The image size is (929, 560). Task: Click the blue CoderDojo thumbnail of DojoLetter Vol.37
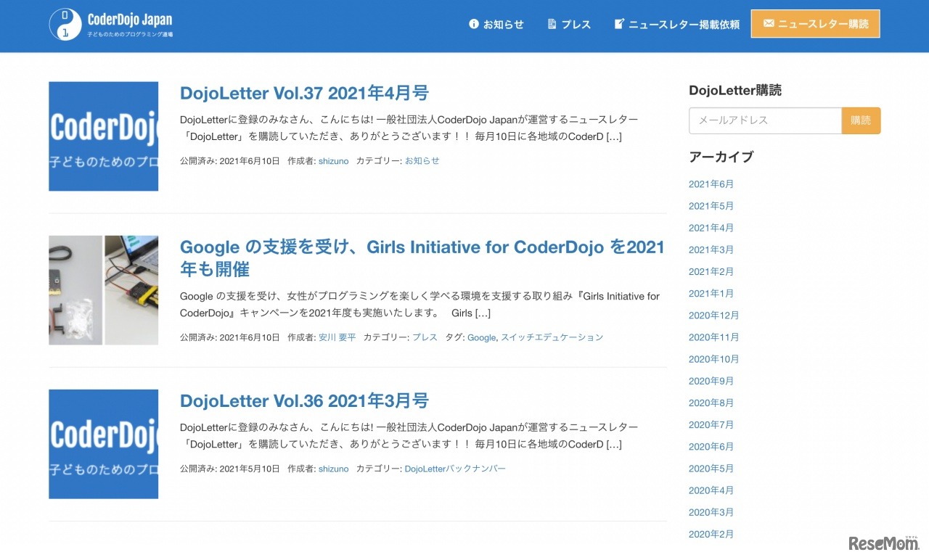tap(103, 136)
